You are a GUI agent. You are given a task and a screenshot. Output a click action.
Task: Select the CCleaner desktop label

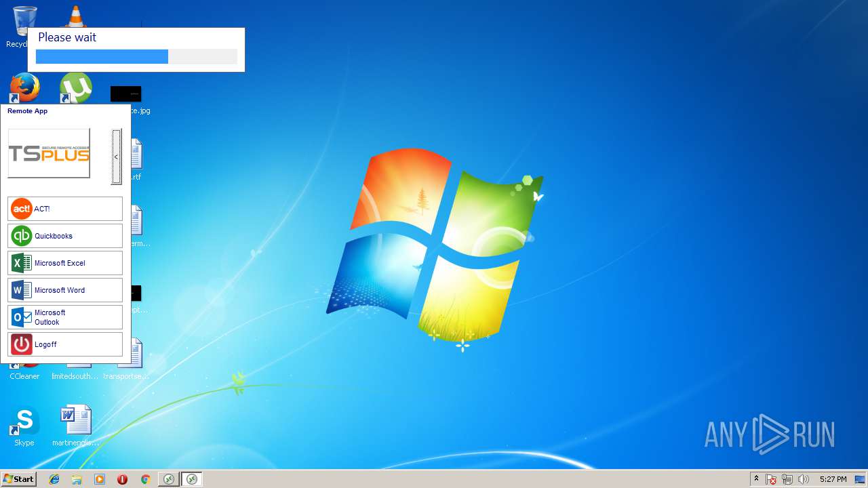click(24, 376)
